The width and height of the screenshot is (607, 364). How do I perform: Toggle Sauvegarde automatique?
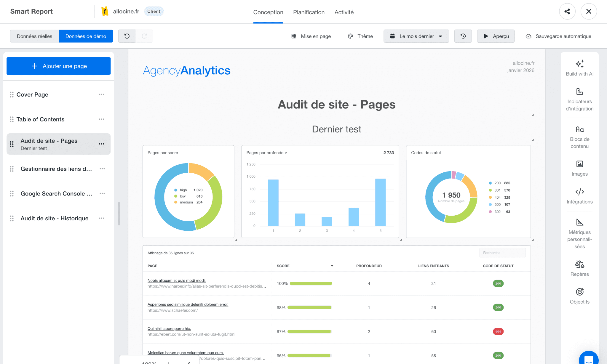(x=558, y=36)
